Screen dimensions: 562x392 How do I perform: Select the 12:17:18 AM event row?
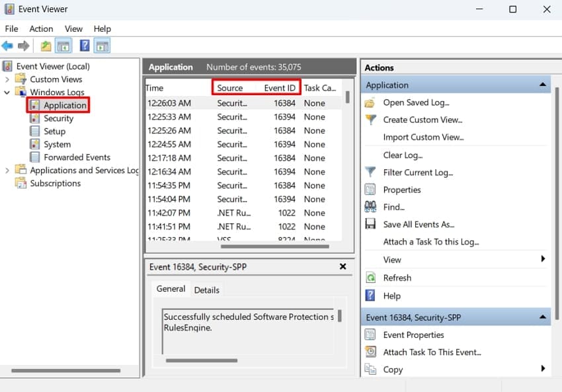pyautogui.click(x=244, y=158)
